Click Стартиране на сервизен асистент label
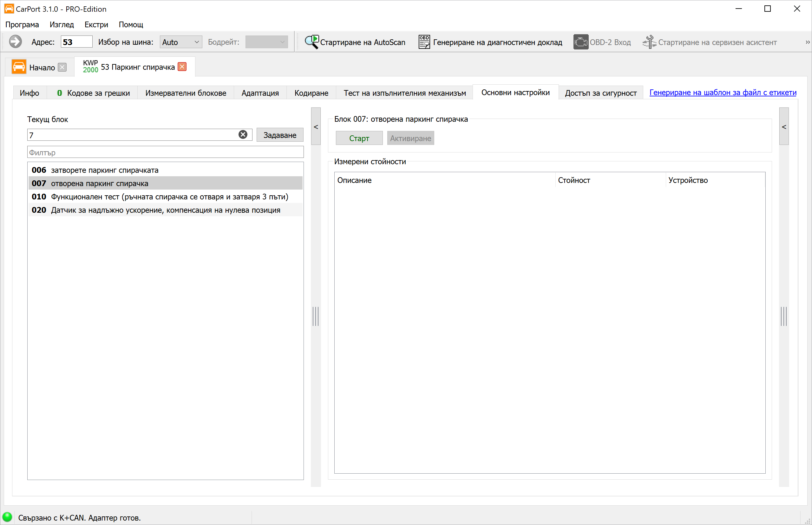 click(x=717, y=42)
